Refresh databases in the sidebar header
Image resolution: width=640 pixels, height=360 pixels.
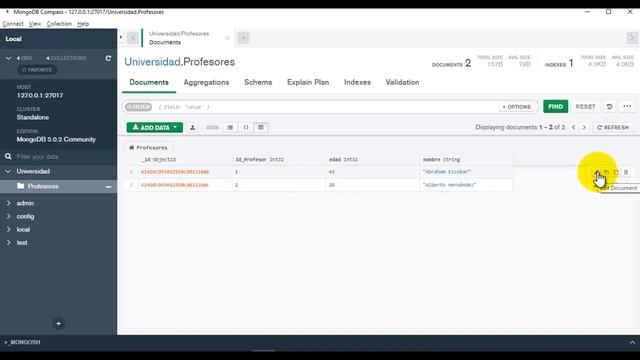coord(108,58)
